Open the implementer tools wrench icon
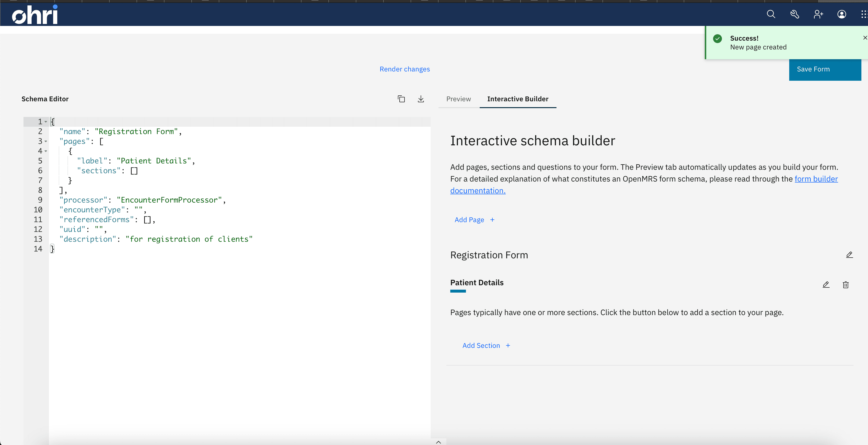 coord(795,14)
